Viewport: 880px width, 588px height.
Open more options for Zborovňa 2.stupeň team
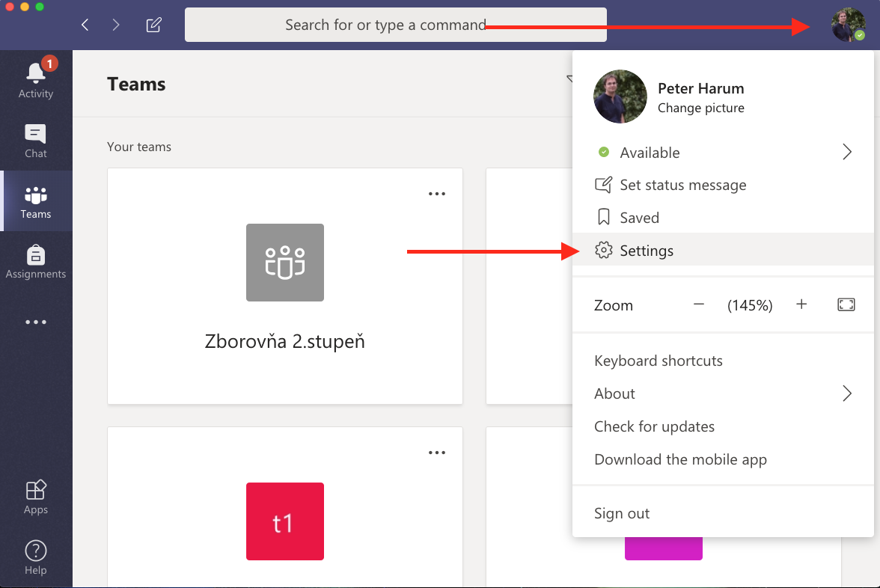click(436, 194)
